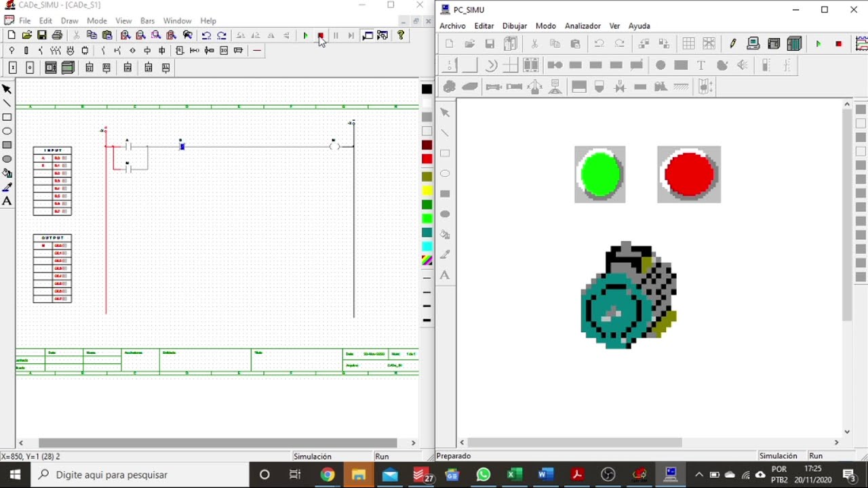Viewport: 868px width, 488px height.
Task: Pick the cyan color swatch
Action: coord(427,247)
